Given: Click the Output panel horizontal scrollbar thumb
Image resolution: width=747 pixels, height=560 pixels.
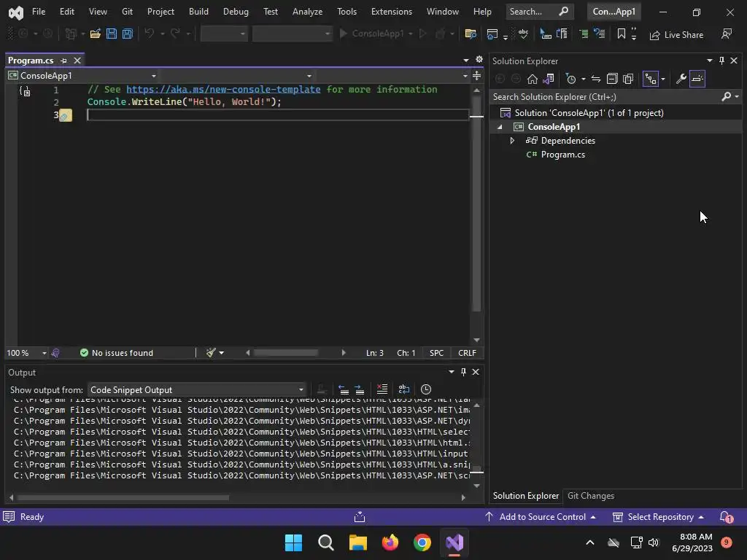Looking at the screenshot, I should pyautogui.click(x=123, y=497).
